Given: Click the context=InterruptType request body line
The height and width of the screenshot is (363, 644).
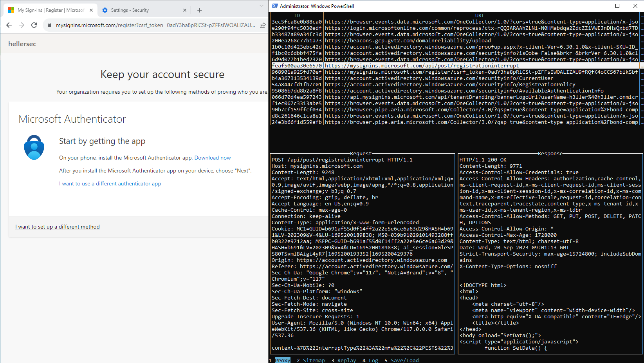Looking at the screenshot, I should [x=363, y=348].
